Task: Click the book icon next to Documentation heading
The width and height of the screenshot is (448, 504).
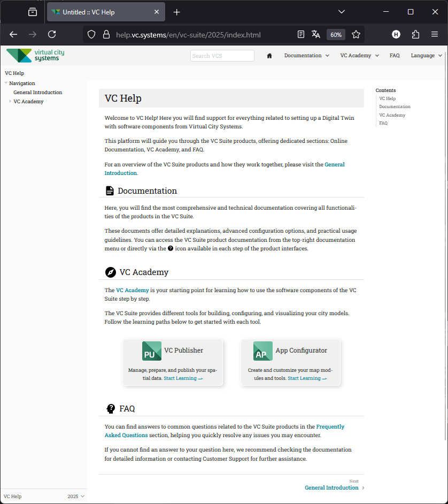Action: coord(109,190)
